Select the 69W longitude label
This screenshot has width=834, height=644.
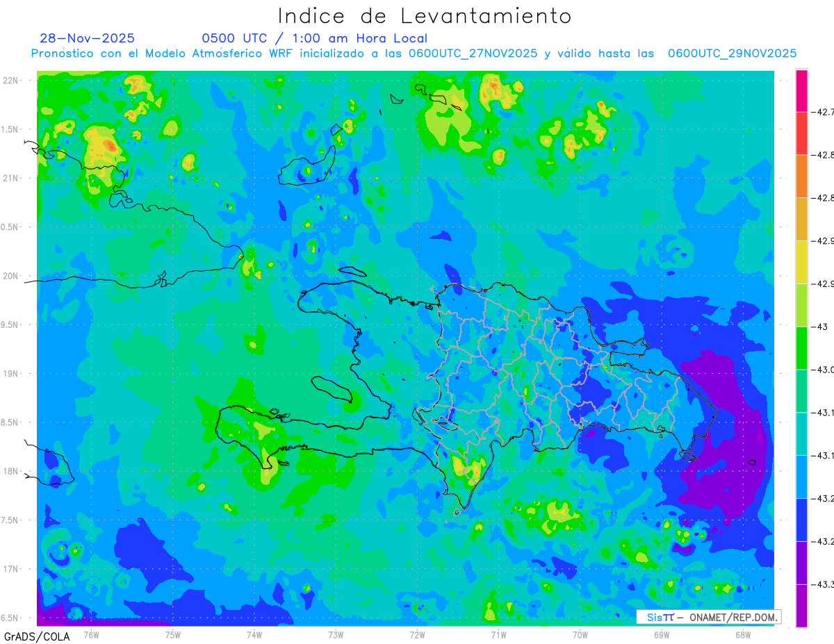pyautogui.click(x=662, y=634)
